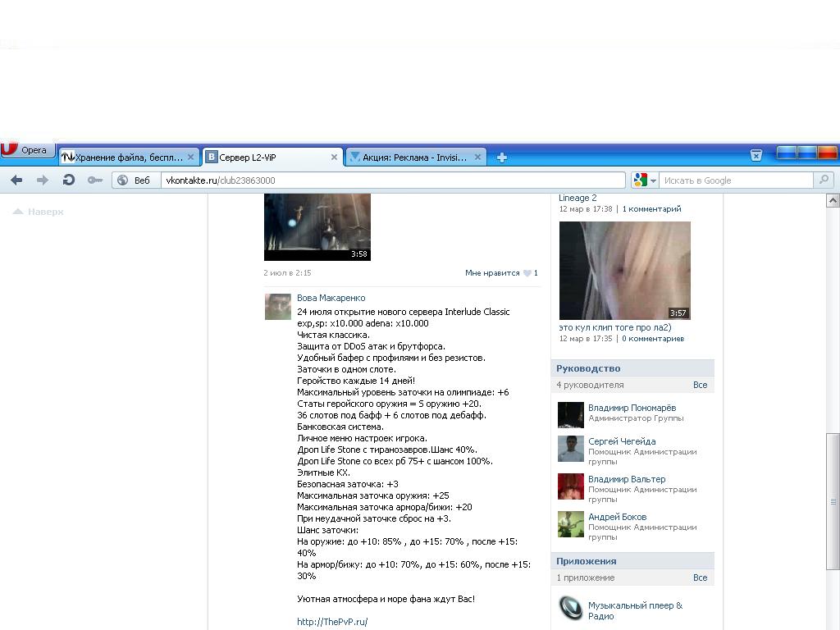
Task: Click the vkontakte.ru address field
Action: [x=393, y=180]
